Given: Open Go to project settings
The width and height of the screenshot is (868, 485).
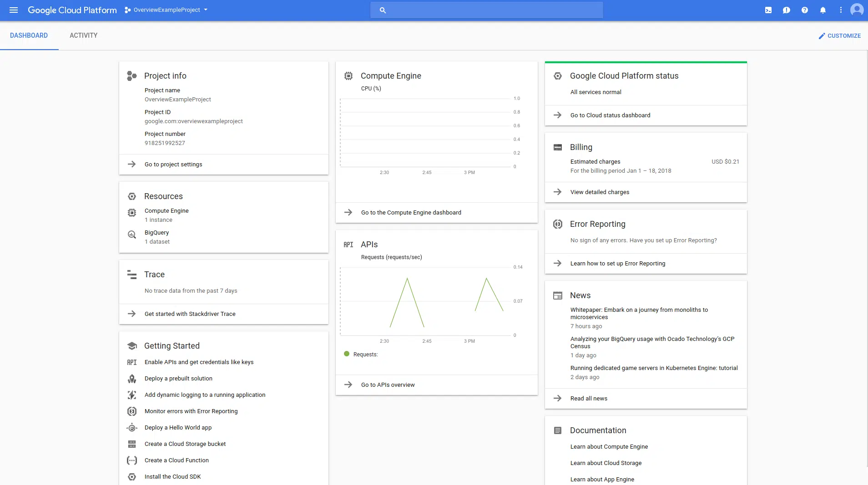Looking at the screenshot, I should [x=173, y=164].
